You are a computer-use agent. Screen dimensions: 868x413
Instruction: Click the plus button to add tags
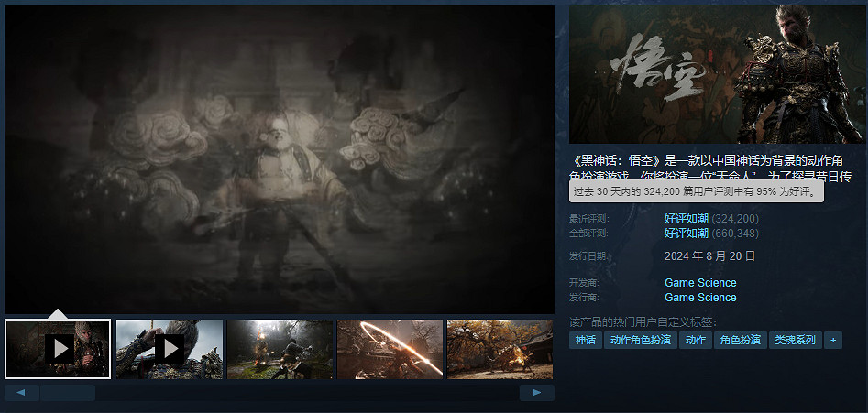point(833,340)
